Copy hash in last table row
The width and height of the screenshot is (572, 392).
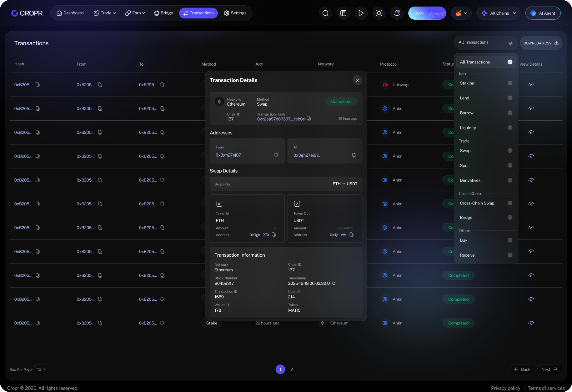(x=38, y=323)
